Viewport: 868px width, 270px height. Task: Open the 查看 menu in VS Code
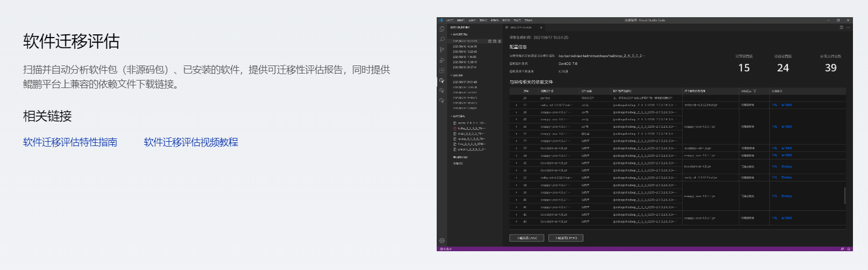coord(483,20)
